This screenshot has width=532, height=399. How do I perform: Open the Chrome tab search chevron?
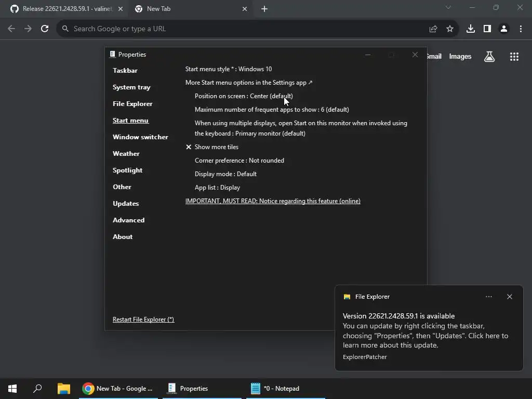(x=448, y=7)
